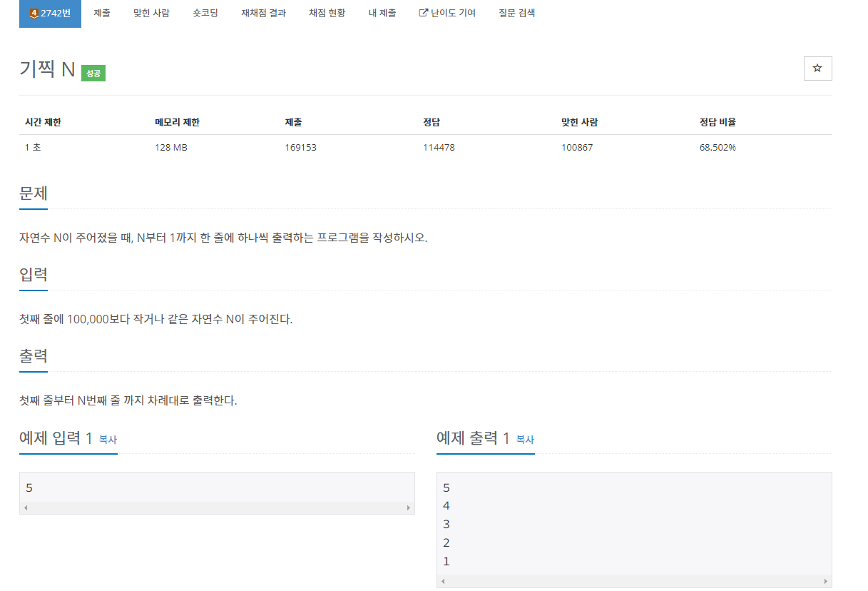
Task: Click the sample input value 5
Action: tap(29, 488)
